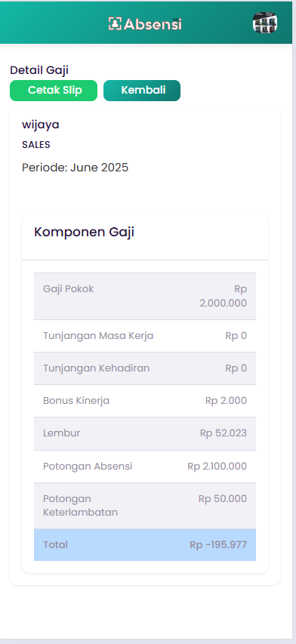Click the page vertical scrollbar on the right edge
296x644 pixels.
[x=294, y=319]
